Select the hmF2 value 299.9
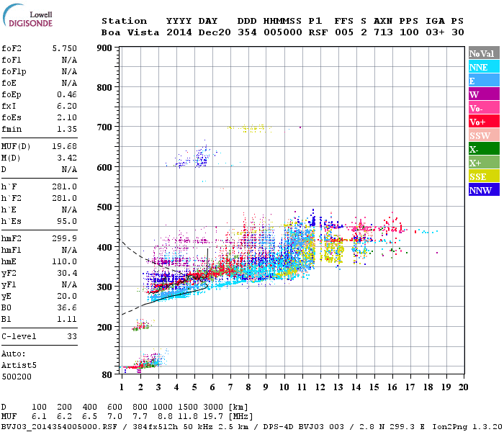Image resolution: width=504 pixels, height=432 pixels. 65,239
